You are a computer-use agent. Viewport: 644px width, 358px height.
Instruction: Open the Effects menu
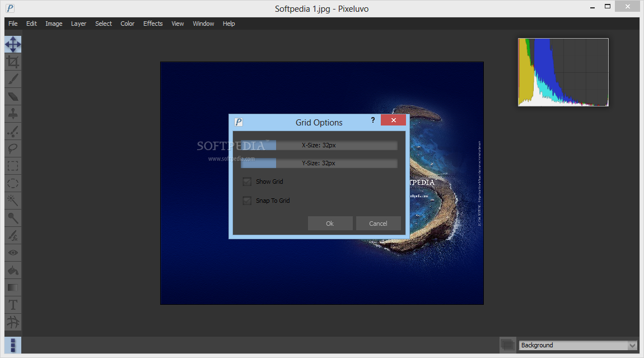coord(153,24)
